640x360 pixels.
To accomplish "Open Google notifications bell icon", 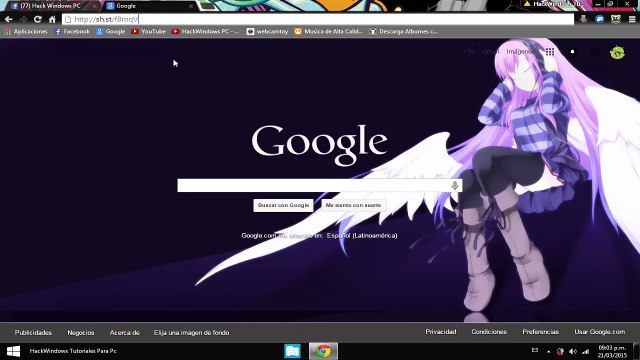I will pos(572,51).
